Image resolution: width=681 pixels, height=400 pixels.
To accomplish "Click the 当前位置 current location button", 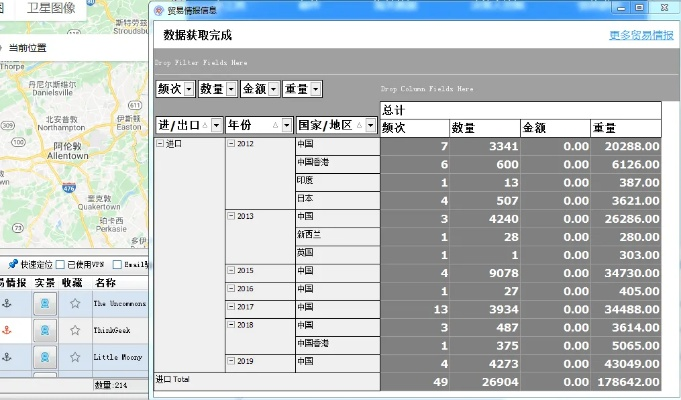I will coord(27,47).
